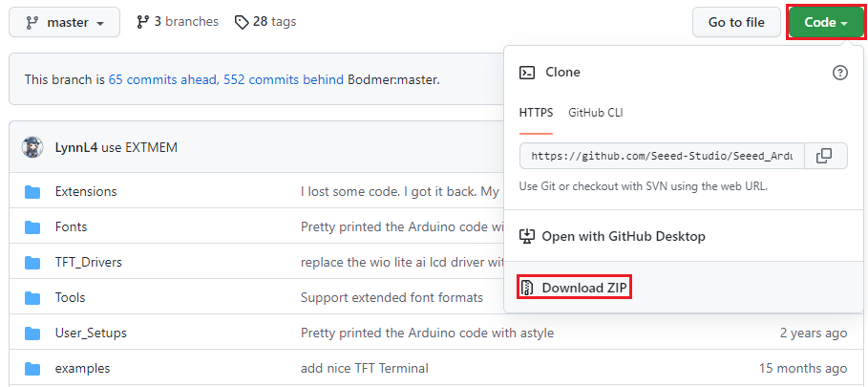Open the User_Setups folder name

point(91,333)
